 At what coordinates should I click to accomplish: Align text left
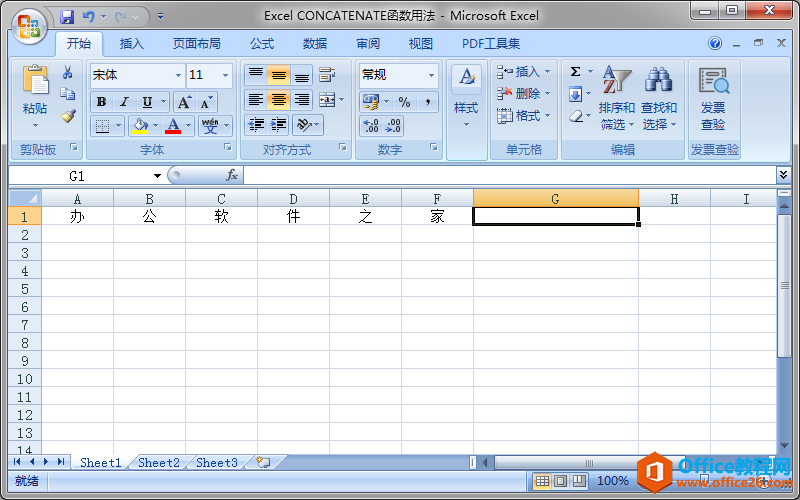[256, 100]
